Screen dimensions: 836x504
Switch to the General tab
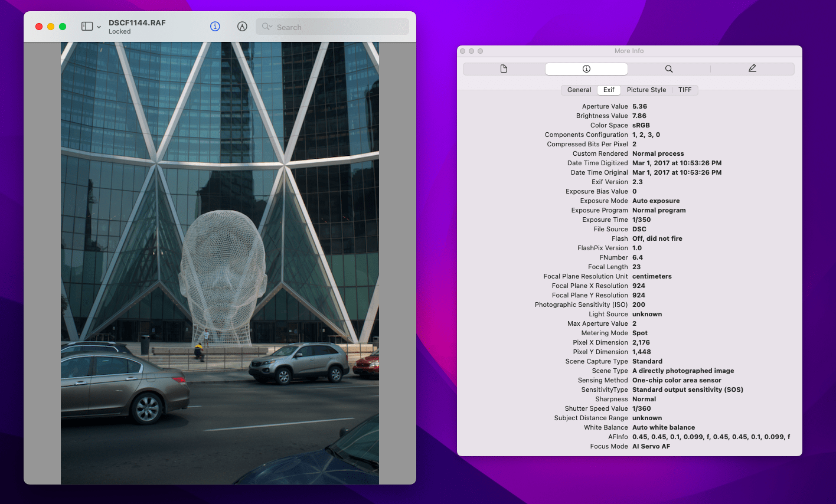579,90
